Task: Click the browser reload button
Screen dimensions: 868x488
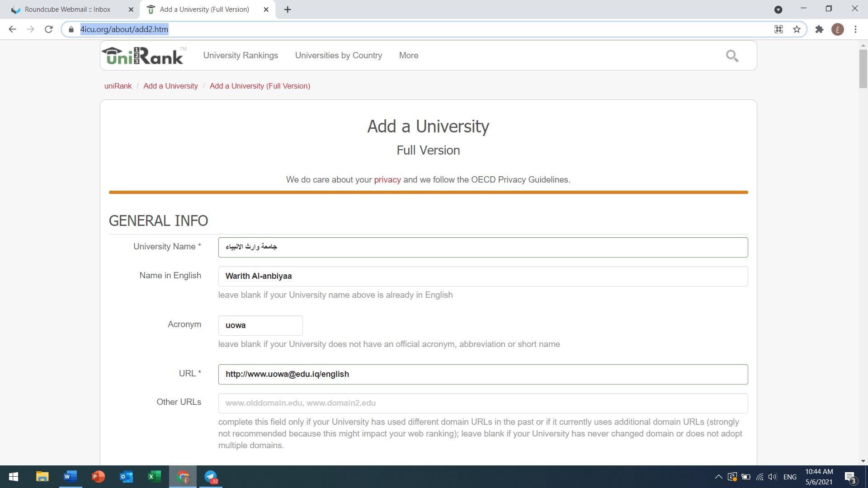Action: click(x=49, y=29)
